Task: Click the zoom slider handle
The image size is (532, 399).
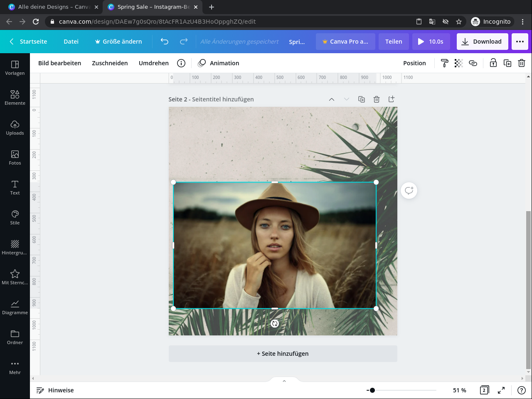Action: pos(372,390)
